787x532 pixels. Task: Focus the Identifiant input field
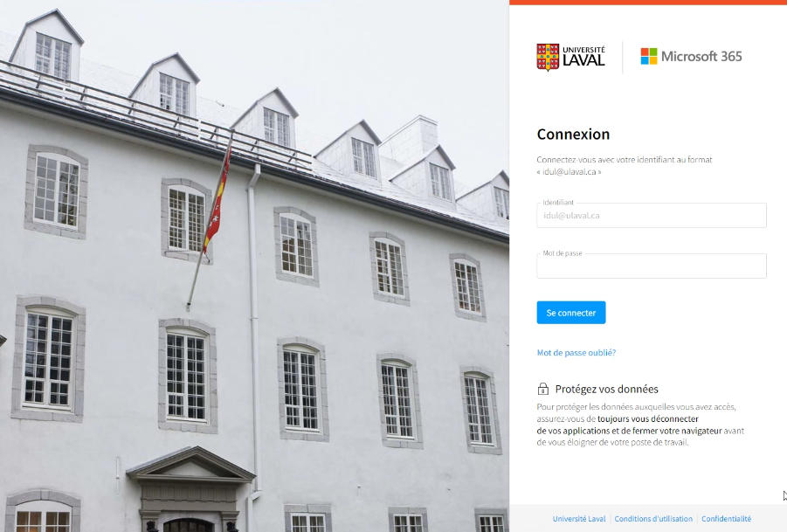(651, 215)
